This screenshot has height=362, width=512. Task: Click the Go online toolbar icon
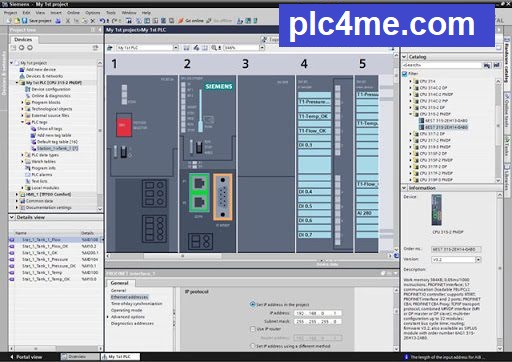(x=180, y=21)
